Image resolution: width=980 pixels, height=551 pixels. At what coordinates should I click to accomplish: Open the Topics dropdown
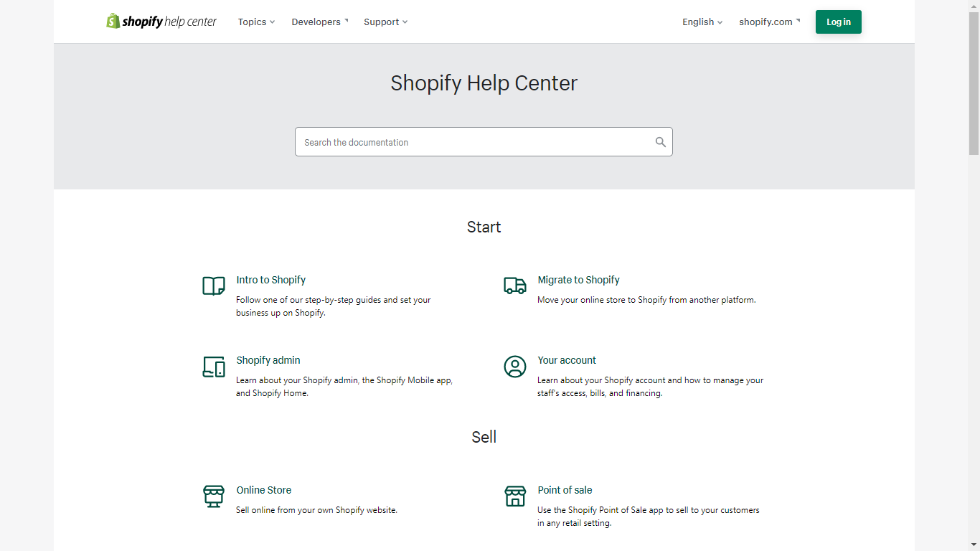coord(255,22)
